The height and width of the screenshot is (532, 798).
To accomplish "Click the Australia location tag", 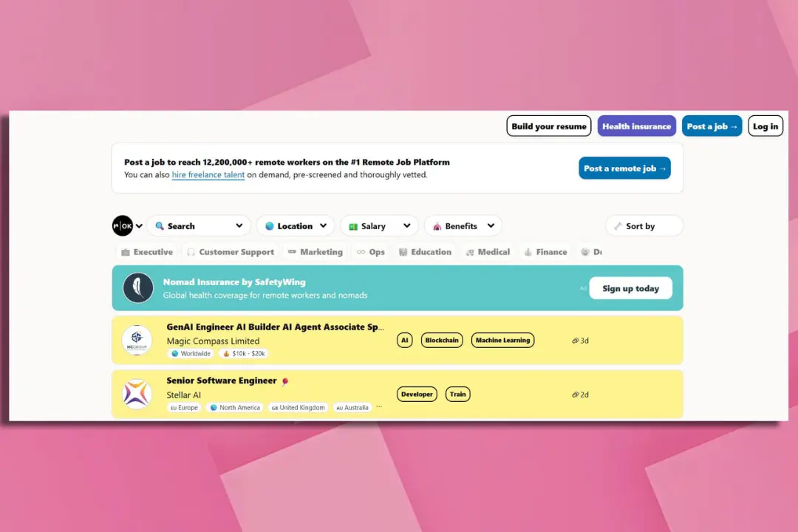I will click(x=352, y=408).
